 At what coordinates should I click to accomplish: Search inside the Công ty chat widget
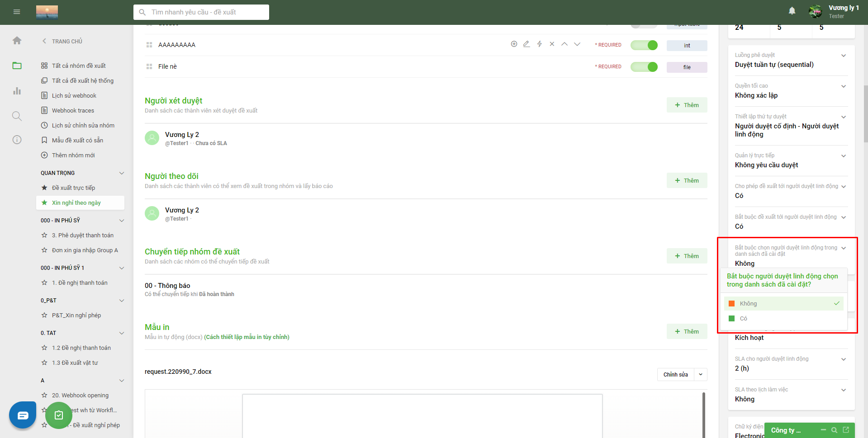(x=834, y=430)
